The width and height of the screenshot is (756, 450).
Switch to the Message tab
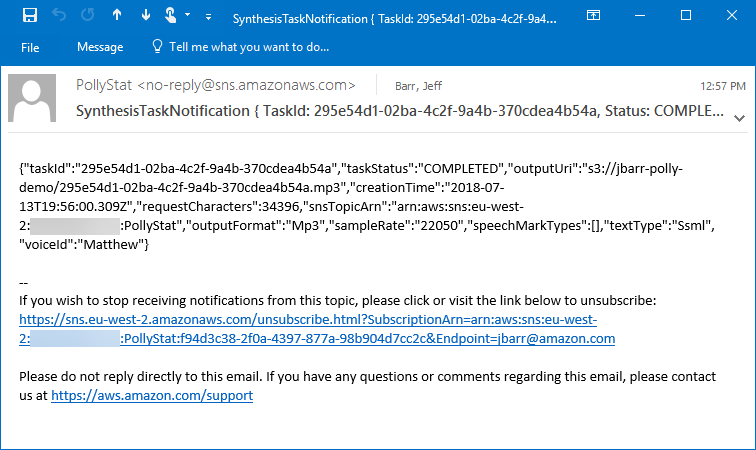tap(100, 47)
